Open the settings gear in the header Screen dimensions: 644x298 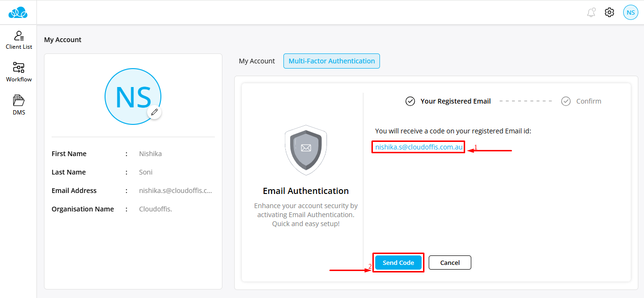609,13
